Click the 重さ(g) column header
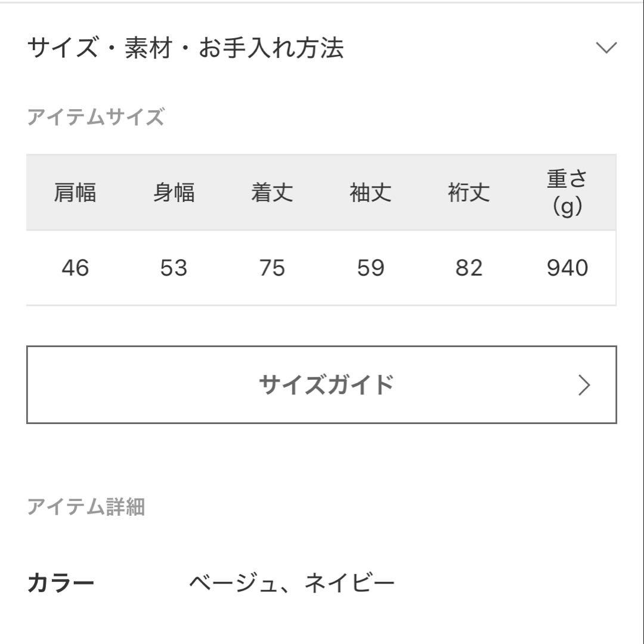644x644 pixels. tap(568, 192)
